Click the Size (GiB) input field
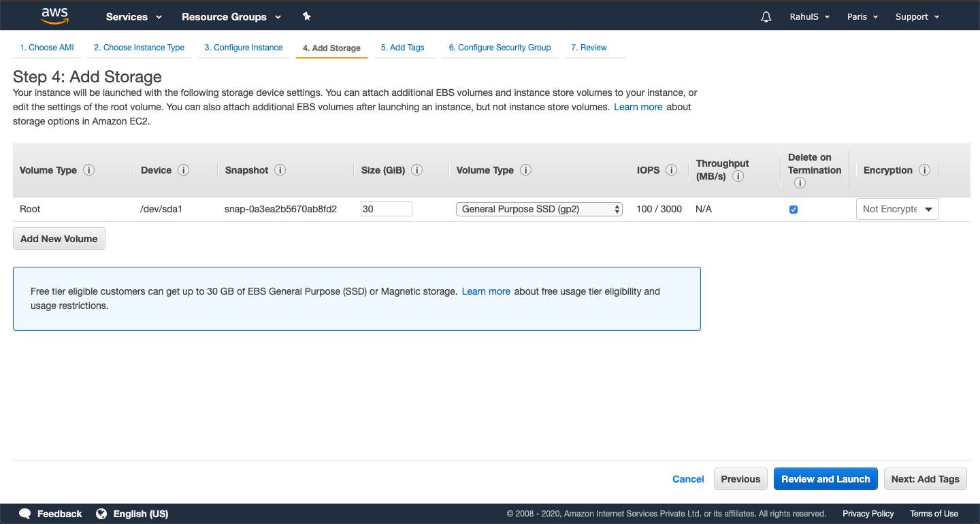 386,208
